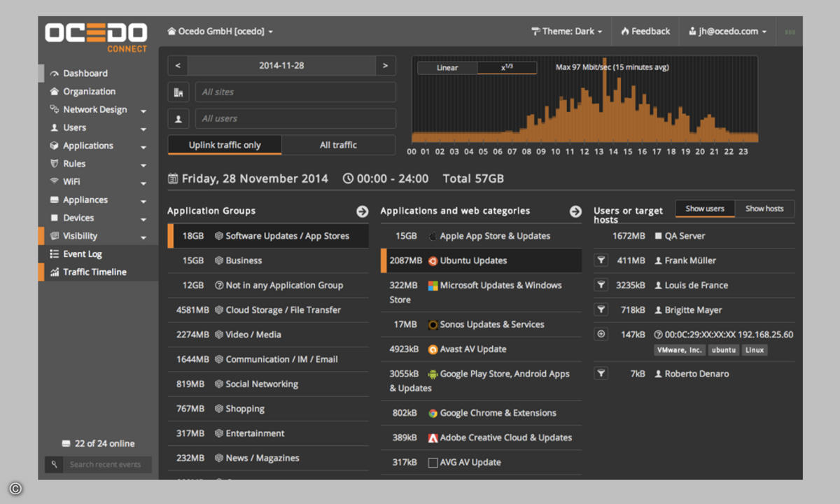Select All traffic option
This screenshot has width=840, height=504.
pyautogui.click(x=339, y=145)
